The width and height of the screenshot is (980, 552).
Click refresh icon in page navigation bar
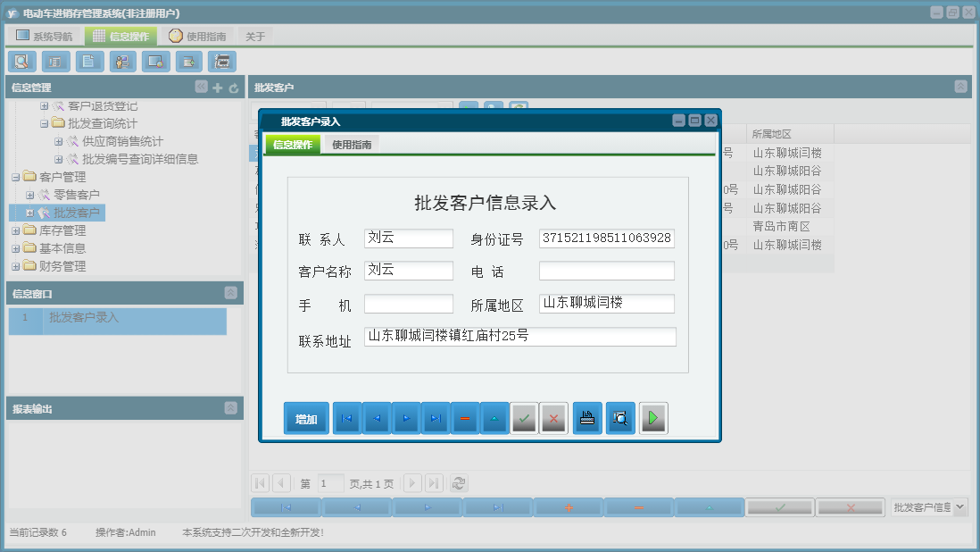click(x=459, y=483)
